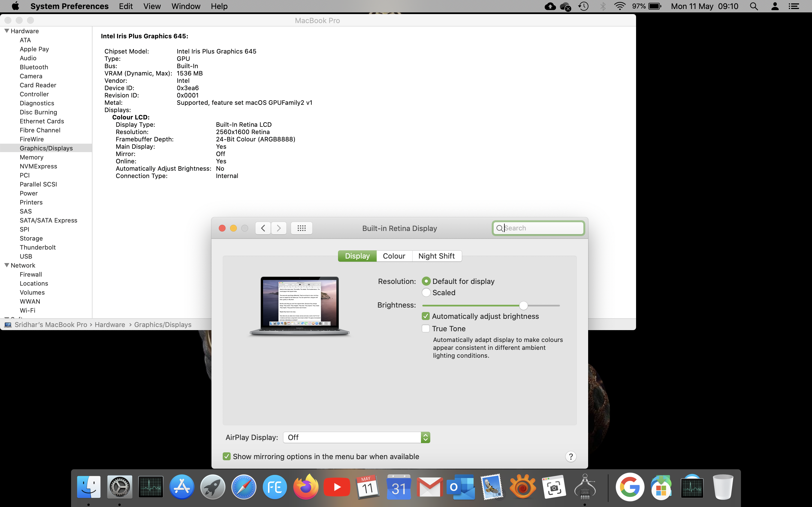Click the Time Machine menu bar icon
The width and height of the screenshot is (812, 507).
584,6
